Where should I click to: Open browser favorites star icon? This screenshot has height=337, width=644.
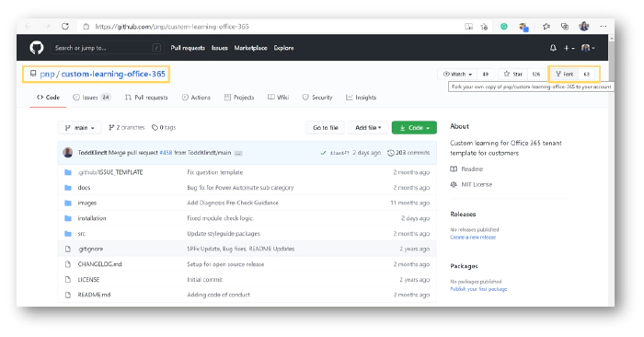tap(546, 27)
